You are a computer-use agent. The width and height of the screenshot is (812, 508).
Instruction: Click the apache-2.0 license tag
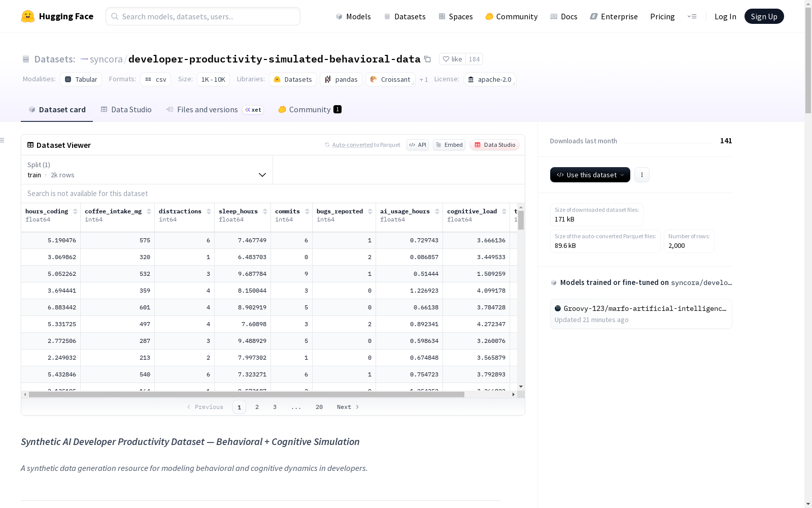click(490, 79)
